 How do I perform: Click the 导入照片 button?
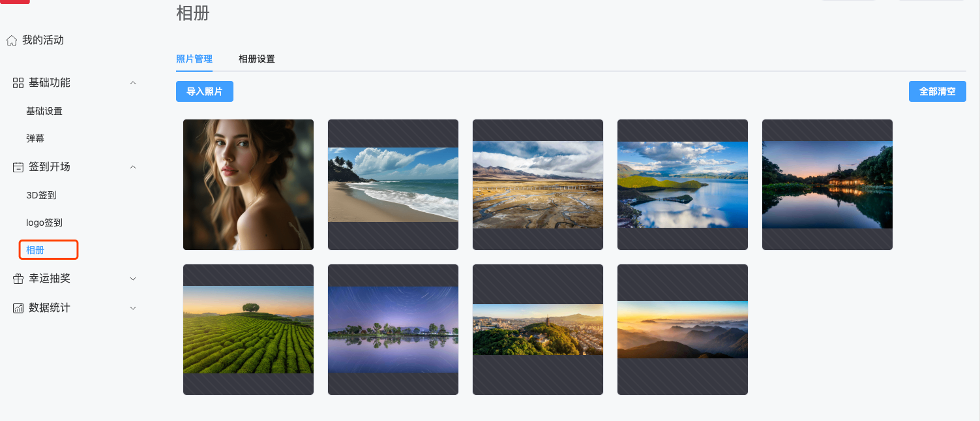[x=205, y=91]
